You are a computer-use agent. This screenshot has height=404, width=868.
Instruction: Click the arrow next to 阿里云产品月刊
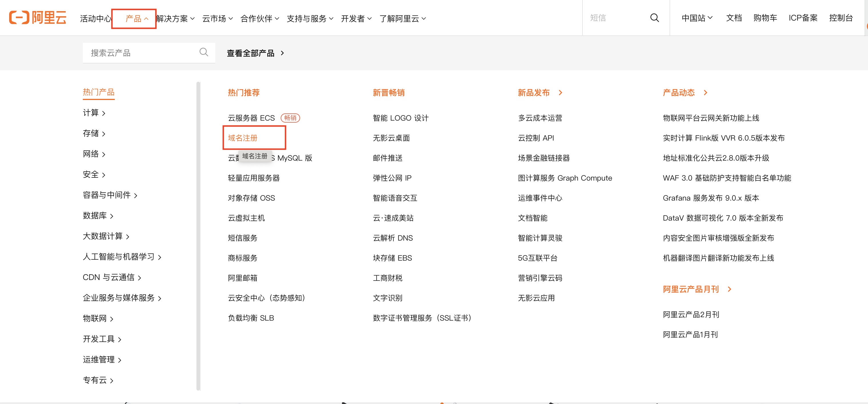(730, 289)
